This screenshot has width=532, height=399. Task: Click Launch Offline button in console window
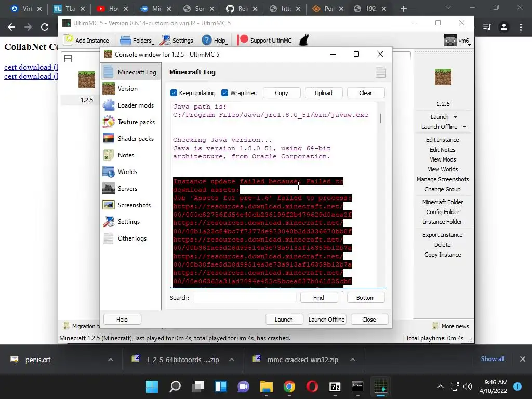[326, 320]
